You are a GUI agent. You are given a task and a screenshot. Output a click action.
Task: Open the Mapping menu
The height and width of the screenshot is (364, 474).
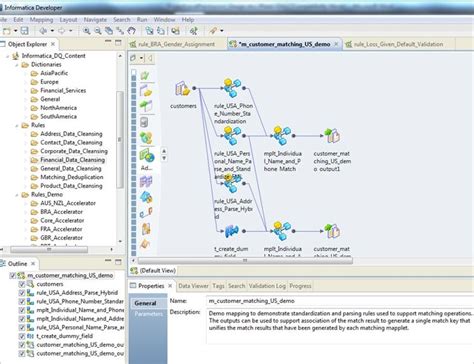[x=41, y=20]
